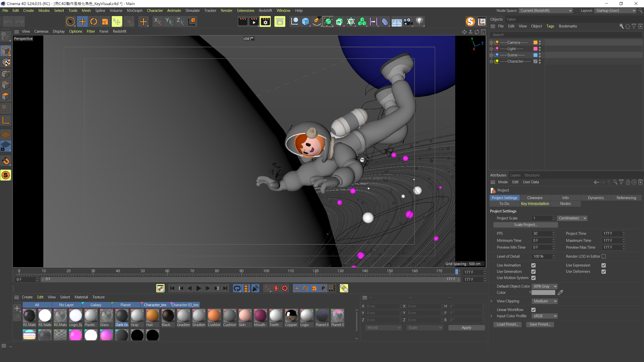The width and height of the screenshot is (644, 362).
Task: Select Galaxy material layer tab
Action: [96, 305]
